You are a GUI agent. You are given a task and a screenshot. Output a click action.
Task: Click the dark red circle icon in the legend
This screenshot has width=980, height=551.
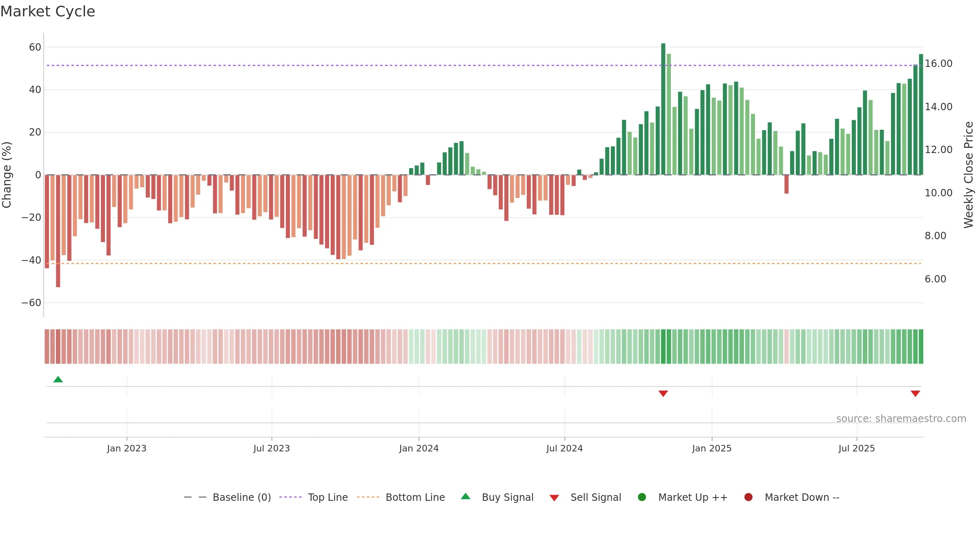(x=748, y=497)
